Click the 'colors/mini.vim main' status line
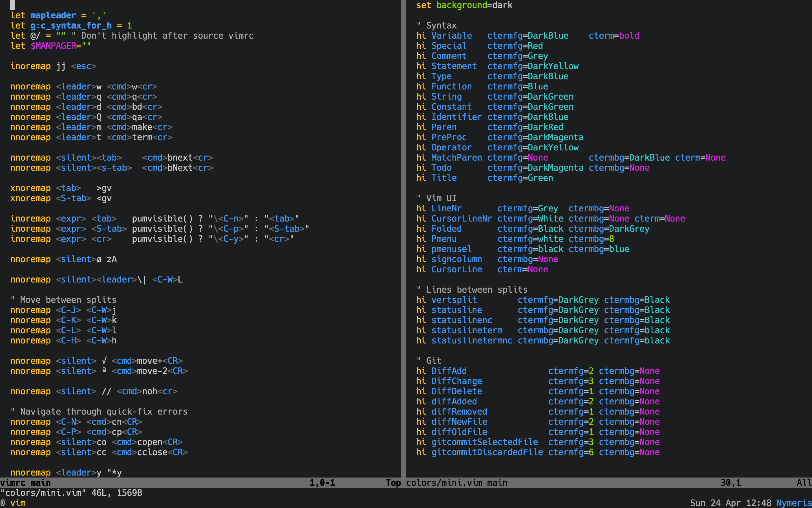812x508 pixels. click(x=609, y=483)
